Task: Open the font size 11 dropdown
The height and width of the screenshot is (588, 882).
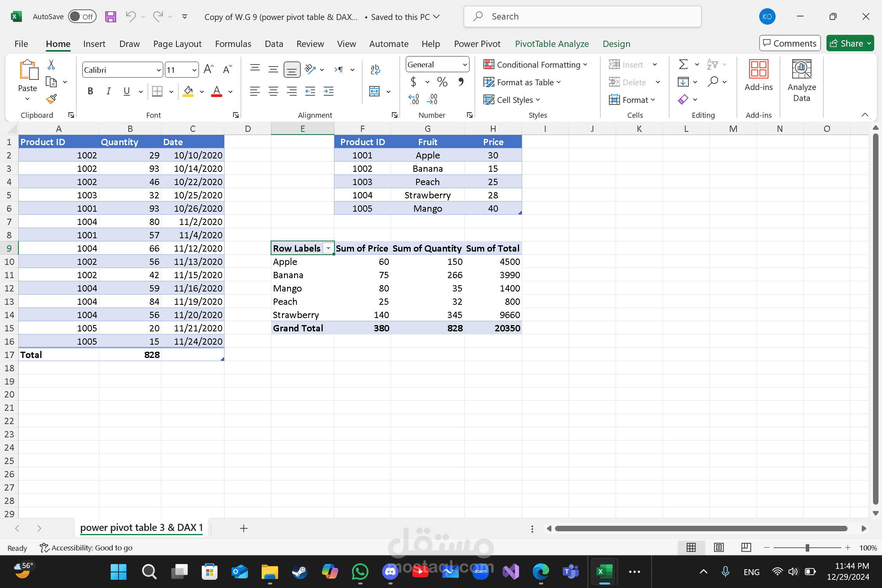Action: (194, 70)
